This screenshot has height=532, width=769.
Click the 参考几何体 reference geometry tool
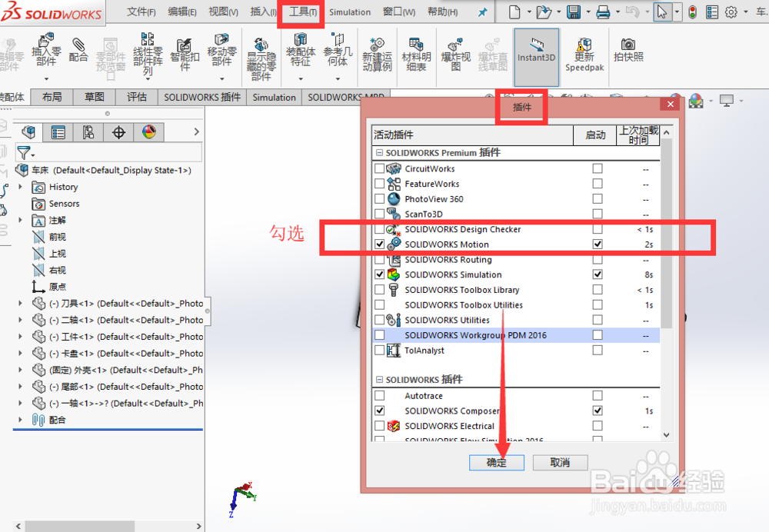338,49
